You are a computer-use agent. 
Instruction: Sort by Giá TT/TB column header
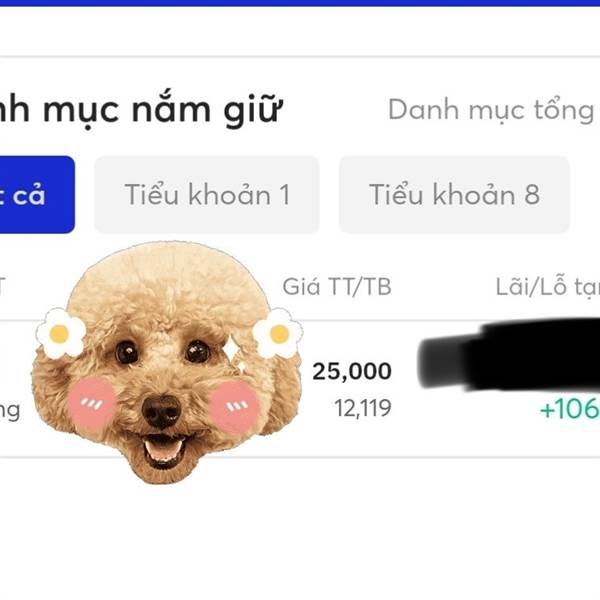point(337,287)
